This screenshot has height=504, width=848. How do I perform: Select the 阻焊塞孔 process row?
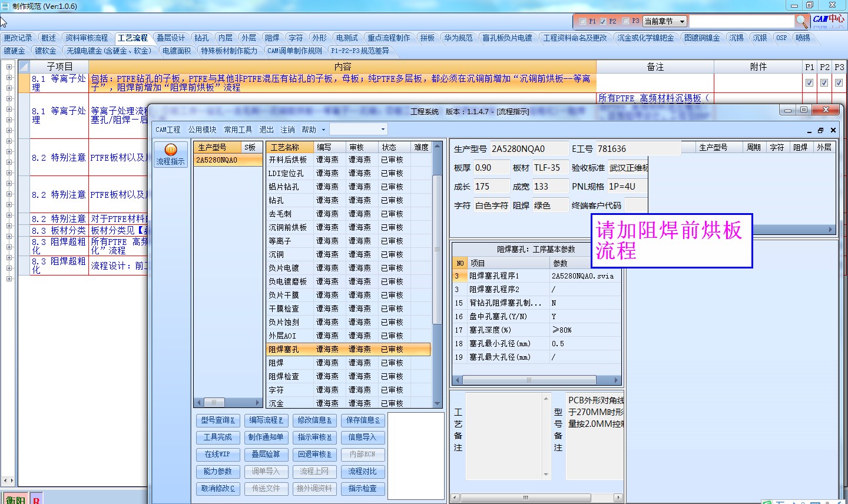(349, 349)
